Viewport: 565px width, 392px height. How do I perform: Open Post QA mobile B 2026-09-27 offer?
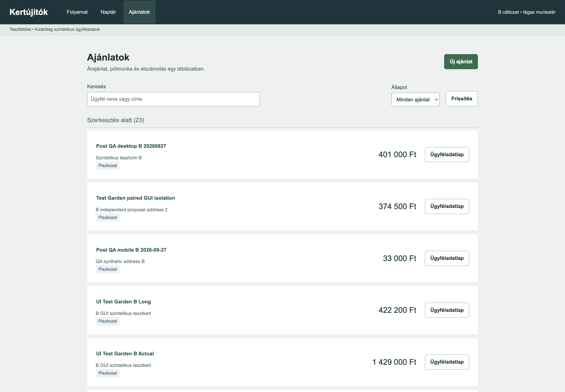[x=131, y=250]
